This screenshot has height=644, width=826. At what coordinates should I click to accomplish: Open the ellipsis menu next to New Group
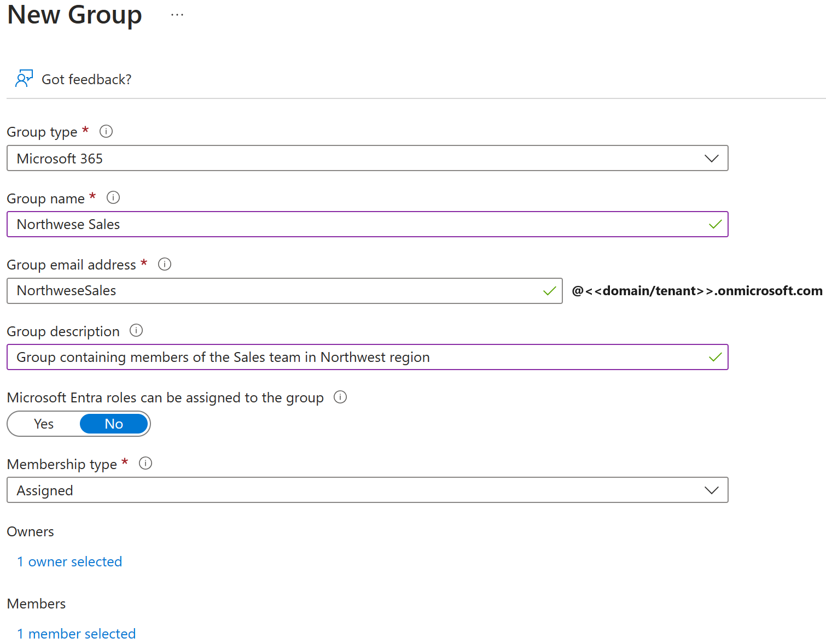(x=177, y=15)
